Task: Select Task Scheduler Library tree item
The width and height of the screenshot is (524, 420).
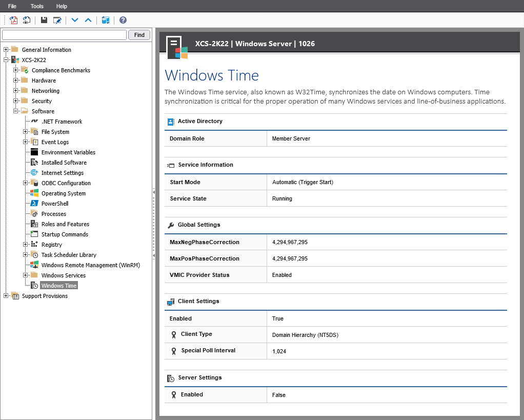Action: (69, 255)
